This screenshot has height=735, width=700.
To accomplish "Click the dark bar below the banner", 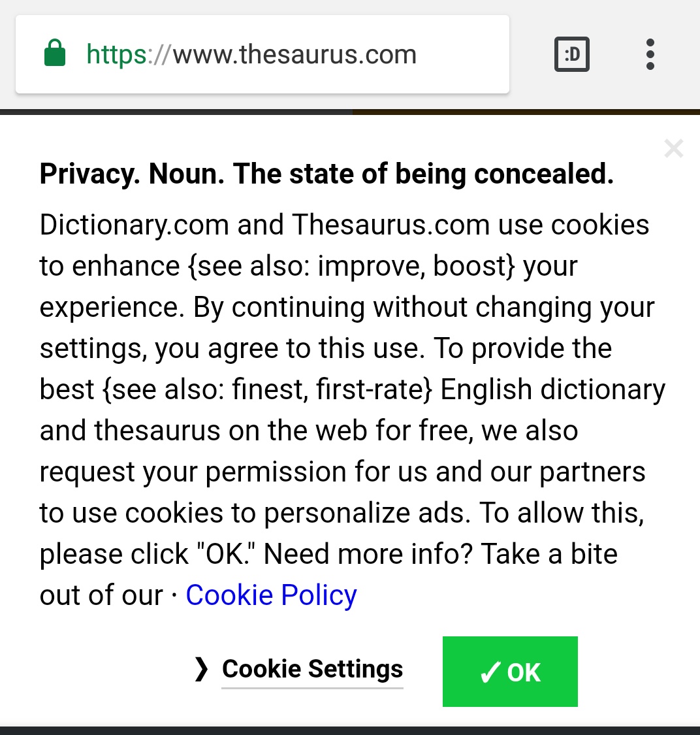I will point(350,731).
